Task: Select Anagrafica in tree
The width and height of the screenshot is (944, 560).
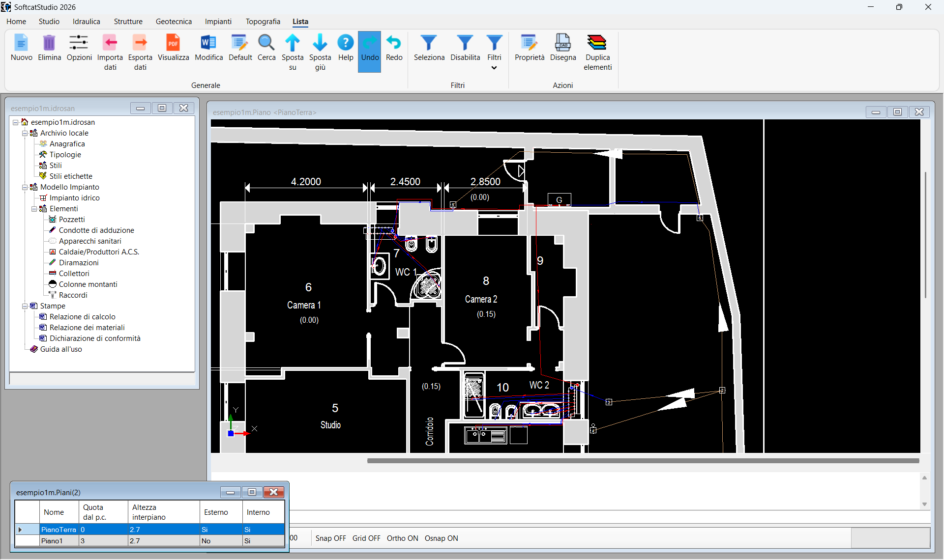Action: [67, 144]
